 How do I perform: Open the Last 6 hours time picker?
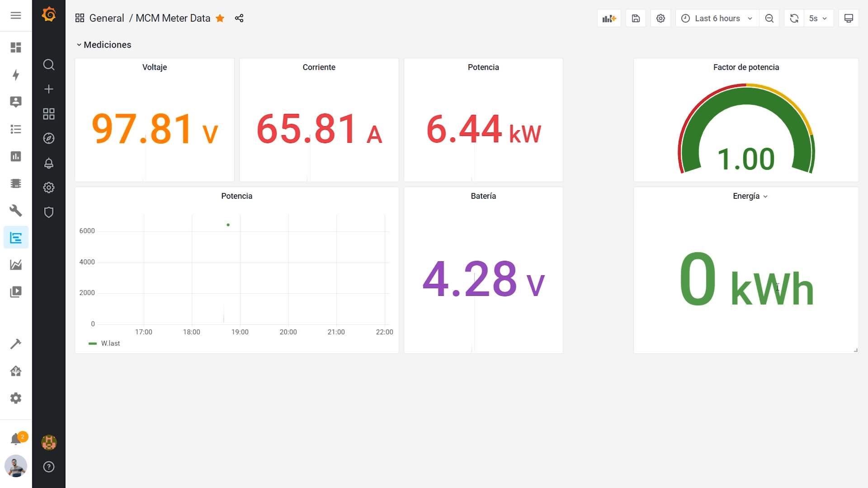click(x=717, y=19)
